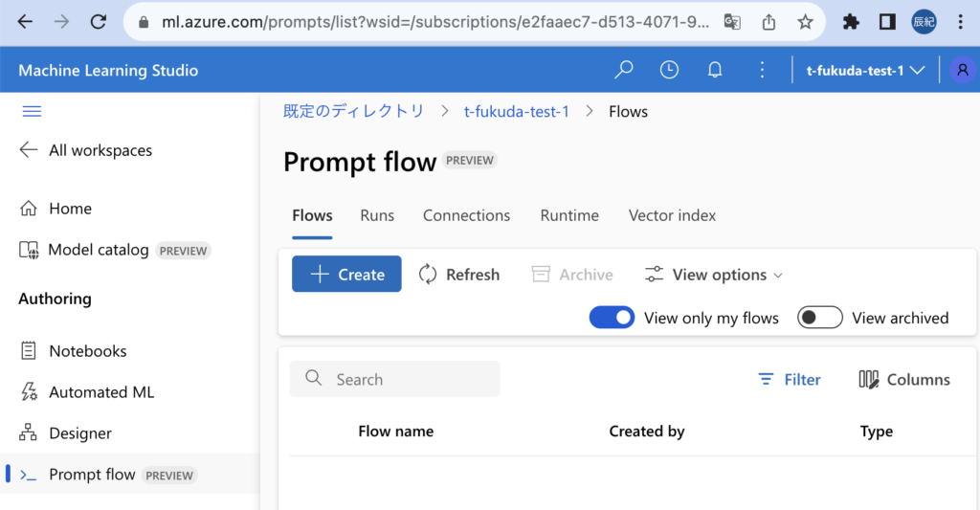This screenshot has height=510, width=980.
Task: Click the search magnifier icon in header
Action: click(x=624, y=70)
